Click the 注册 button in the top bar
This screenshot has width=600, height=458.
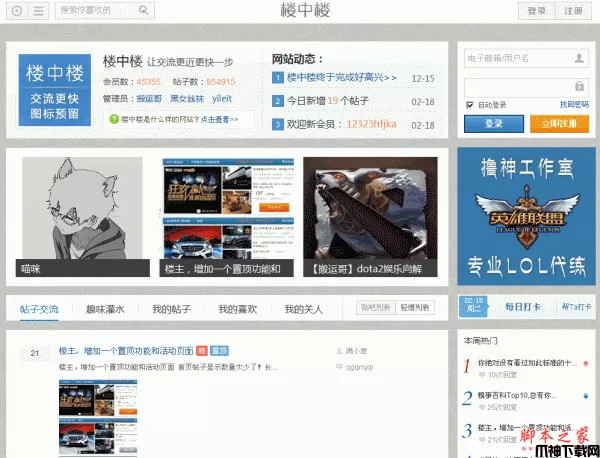573,11
